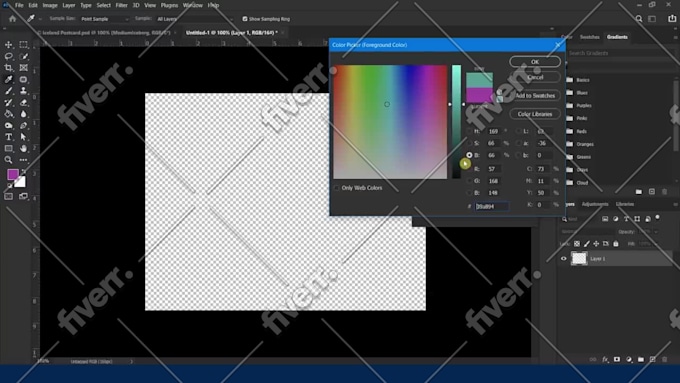Select the Blur tool
The height and width of the screenshot is (383, 680).
[x=23, y=114]
